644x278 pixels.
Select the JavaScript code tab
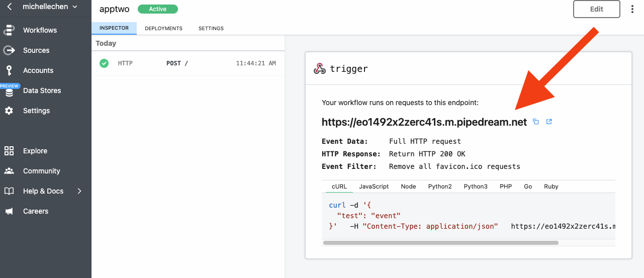[374, 187]
